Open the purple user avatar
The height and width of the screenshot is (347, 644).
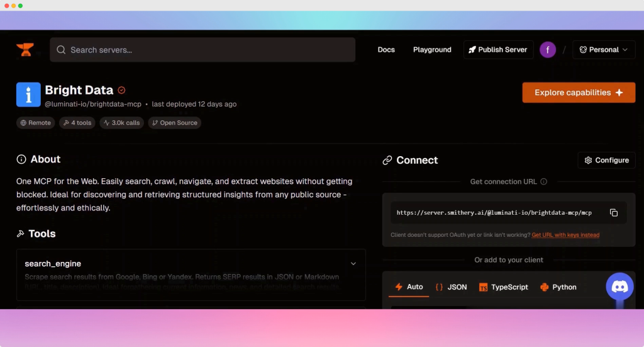tap(548, 50)
